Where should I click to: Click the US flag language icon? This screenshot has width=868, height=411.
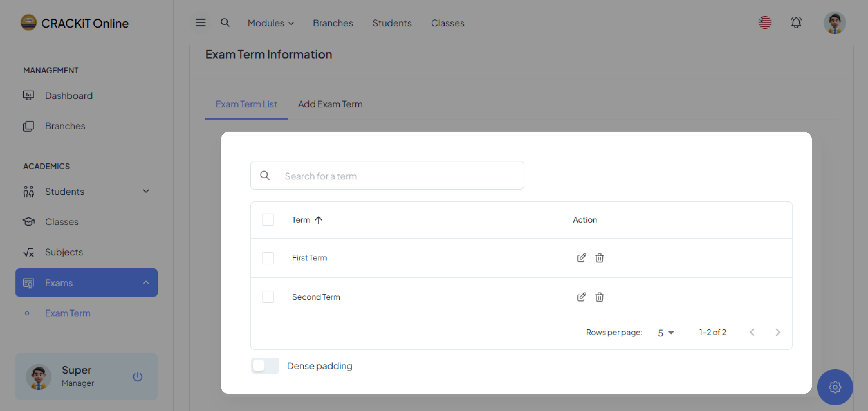pos(765,22)
